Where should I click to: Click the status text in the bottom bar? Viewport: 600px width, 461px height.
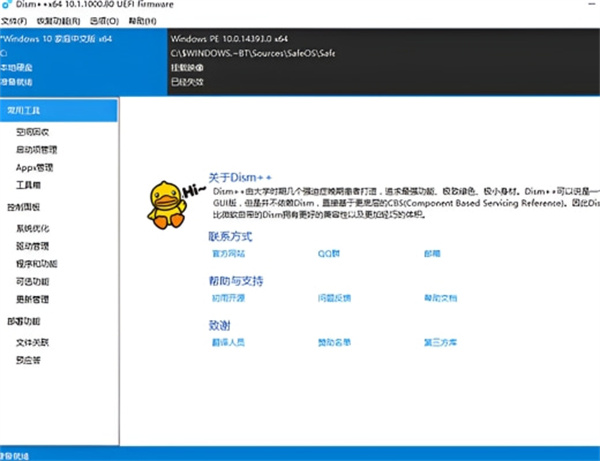pos(14,456)
